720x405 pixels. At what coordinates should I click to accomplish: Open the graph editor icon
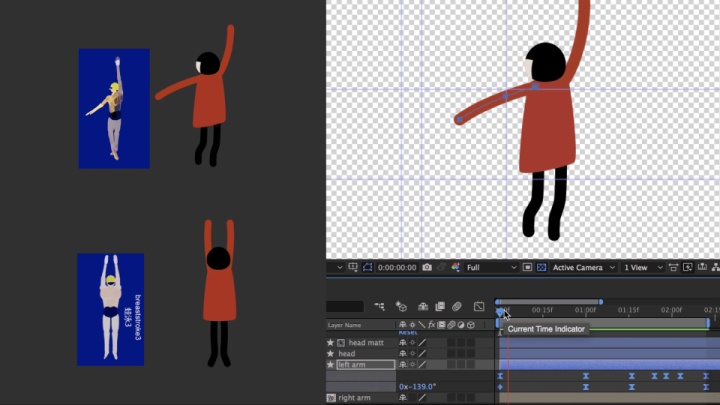pos(479,307)
